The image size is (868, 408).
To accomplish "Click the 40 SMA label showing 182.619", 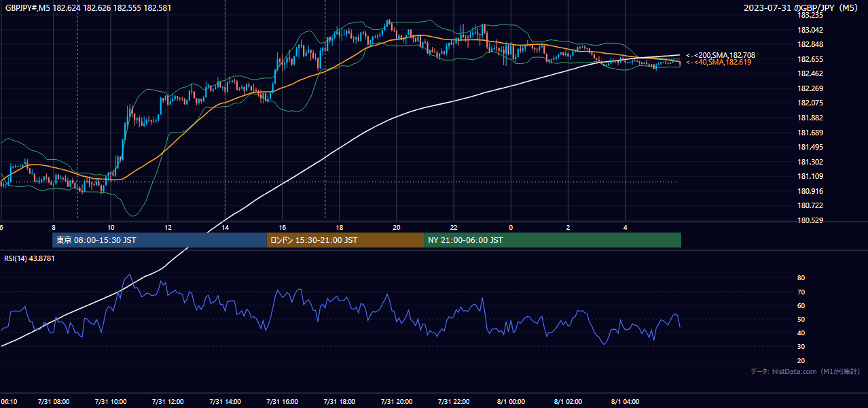I will pos(719,62).
